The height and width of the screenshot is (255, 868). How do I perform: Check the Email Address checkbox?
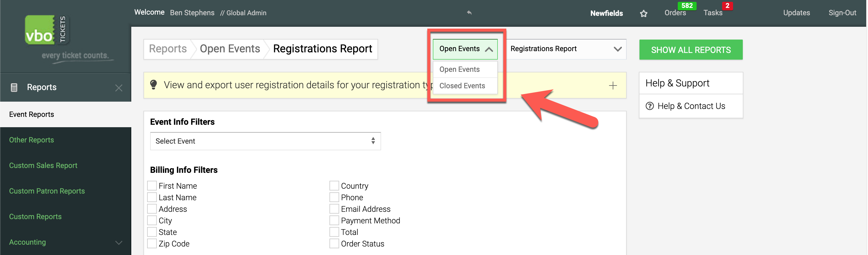[334, 208]
